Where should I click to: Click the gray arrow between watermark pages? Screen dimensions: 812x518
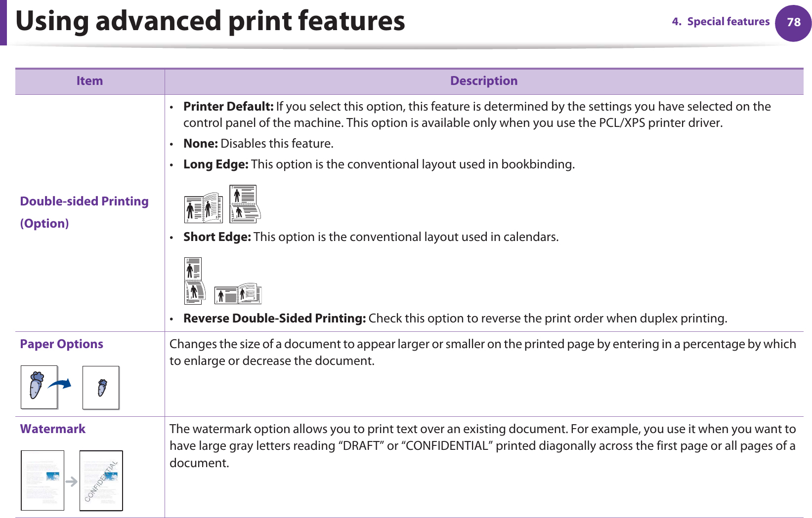tap(72, 481)
